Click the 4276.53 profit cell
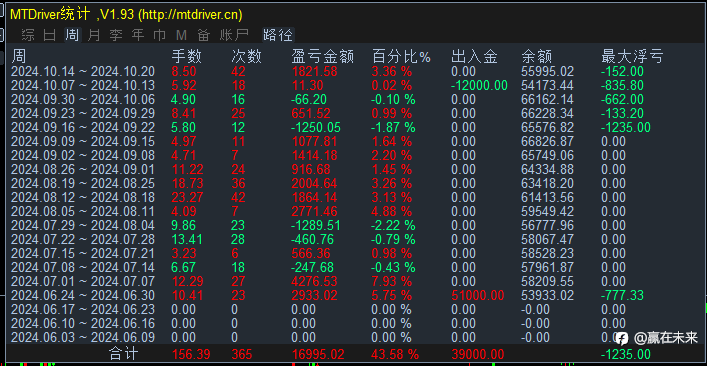This screenshot has width=707, height=366. point(315,281)
